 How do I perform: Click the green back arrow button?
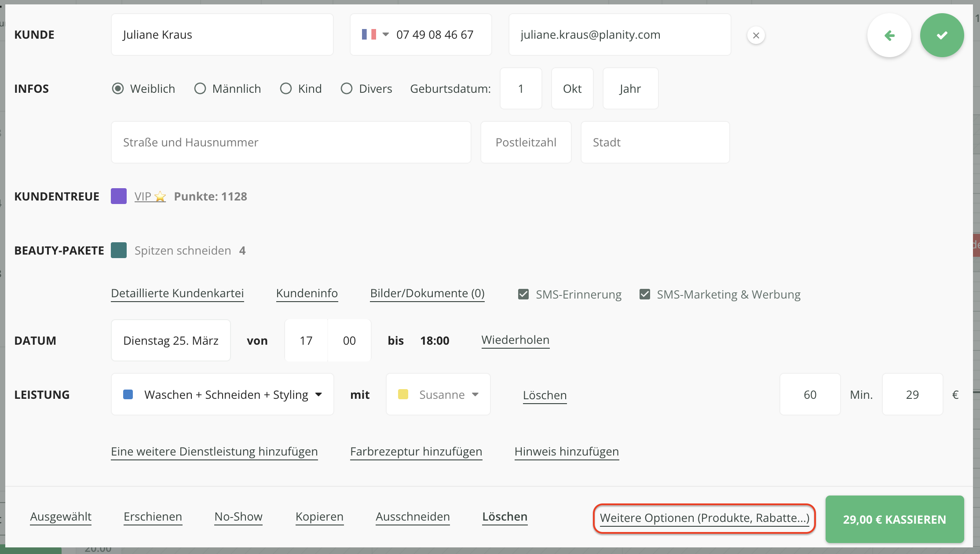(889, 35)
